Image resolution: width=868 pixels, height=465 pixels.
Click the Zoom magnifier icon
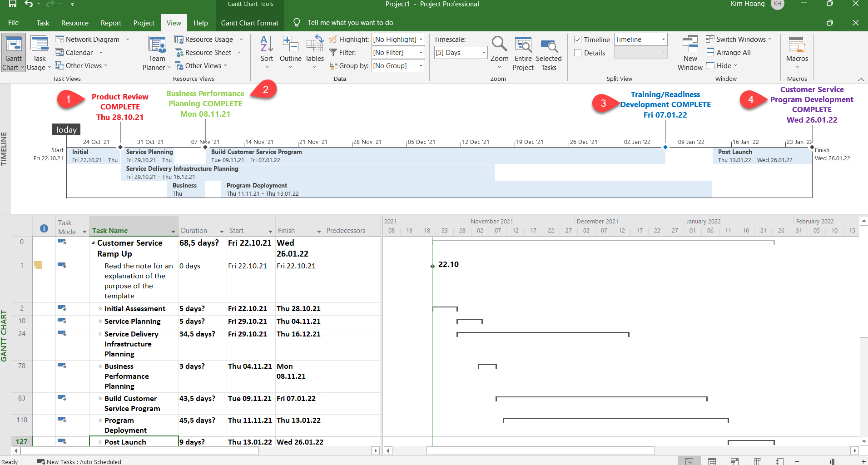click(x=499, y=45)
